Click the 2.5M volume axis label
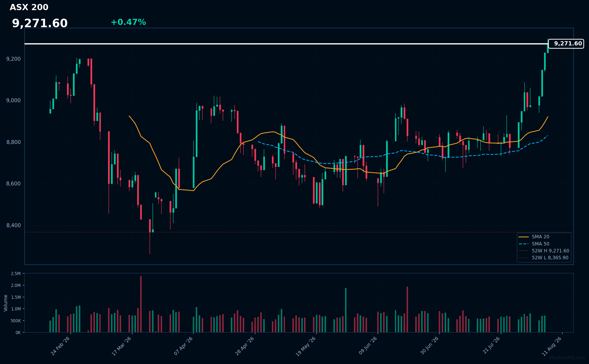589x364 pixels. click(16, 274)
